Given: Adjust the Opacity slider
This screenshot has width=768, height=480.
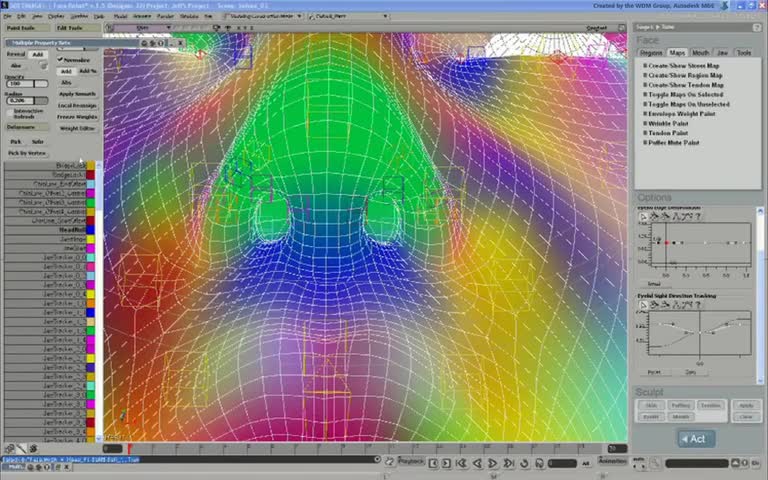Looking at the screenshot, I should (x=27, y=84).
